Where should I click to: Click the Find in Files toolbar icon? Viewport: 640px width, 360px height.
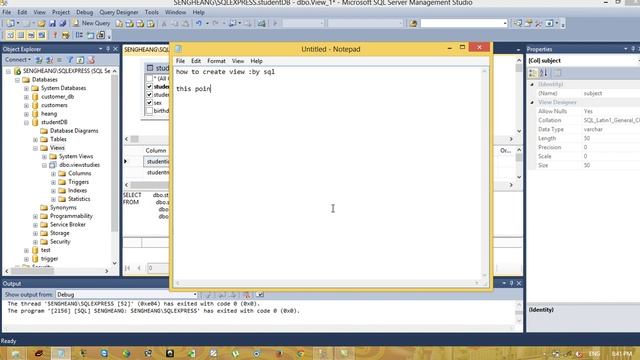point(413,23)
